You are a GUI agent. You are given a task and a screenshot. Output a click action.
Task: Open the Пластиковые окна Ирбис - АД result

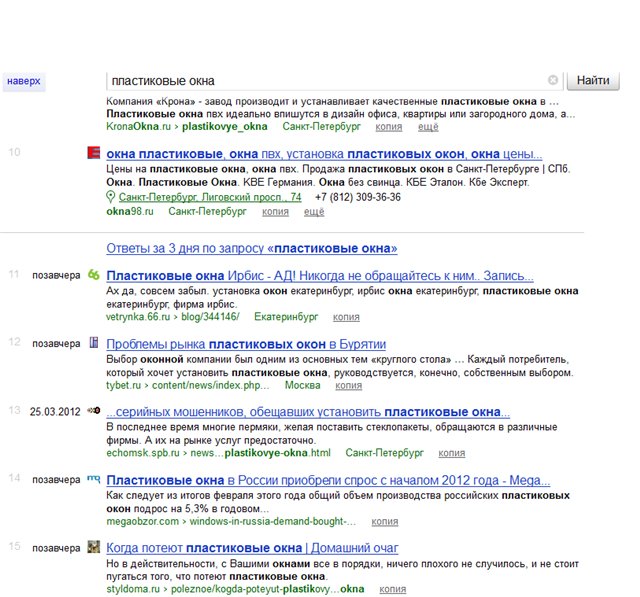point(320,276)
